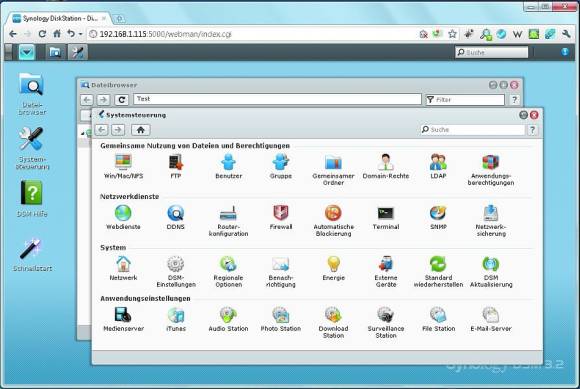Click help button in Dateibrowser window
Screen dimensions: 580x389
[514, 99]
